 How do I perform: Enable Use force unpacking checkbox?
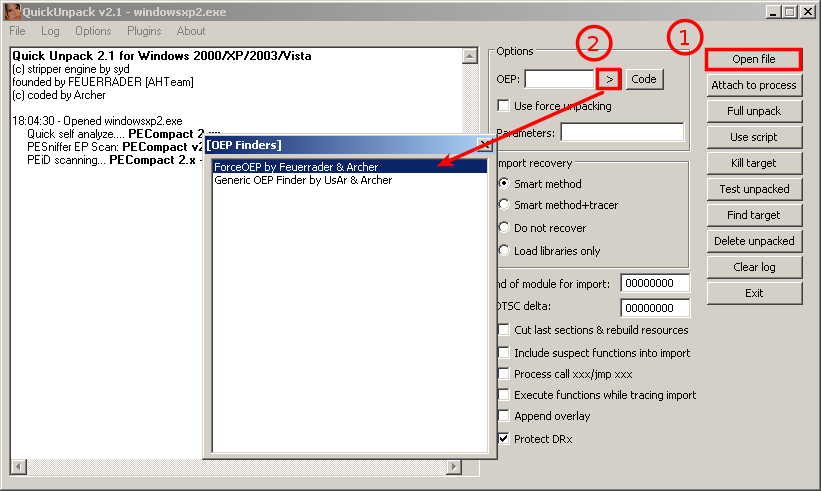tap(504, 106)
